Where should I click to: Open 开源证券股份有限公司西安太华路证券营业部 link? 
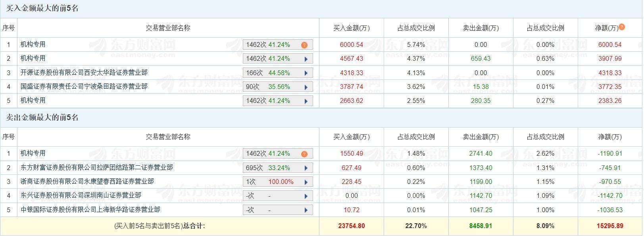click(84, 73)
